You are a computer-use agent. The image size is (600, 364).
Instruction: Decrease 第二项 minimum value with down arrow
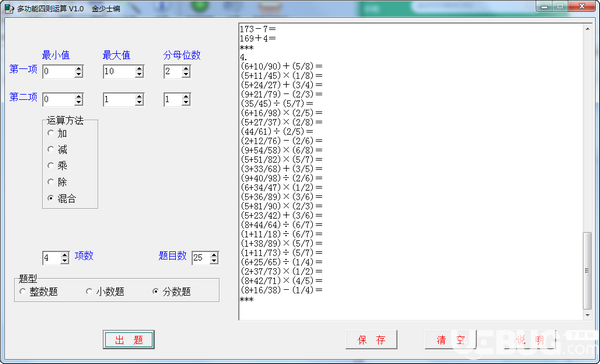click(x=79, y=103)
